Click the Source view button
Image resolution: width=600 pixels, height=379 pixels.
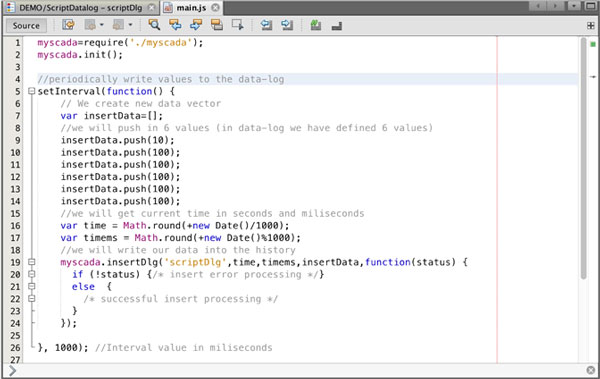click(26, 26)
